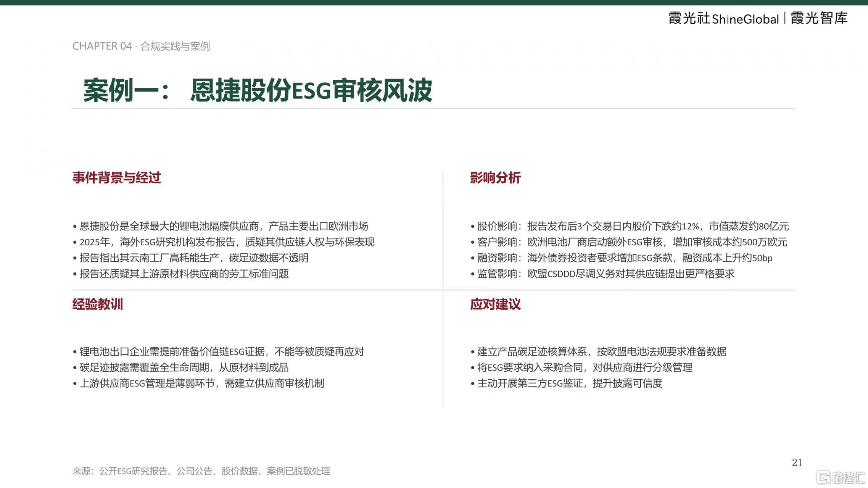The image size is (868, 488).
Task: Click the '融资影响' bullet about 50bp
Action: pyautogui.click(x=621, y=258)
